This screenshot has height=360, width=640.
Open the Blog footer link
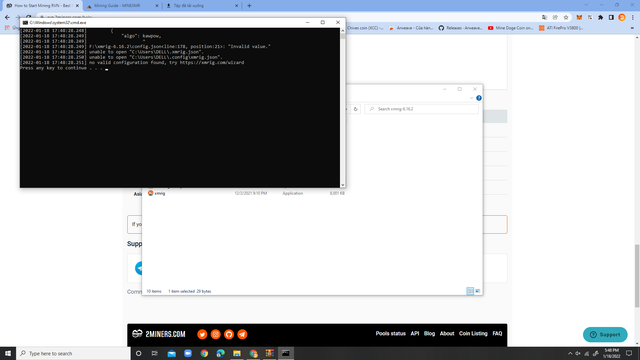pos(429,333)
